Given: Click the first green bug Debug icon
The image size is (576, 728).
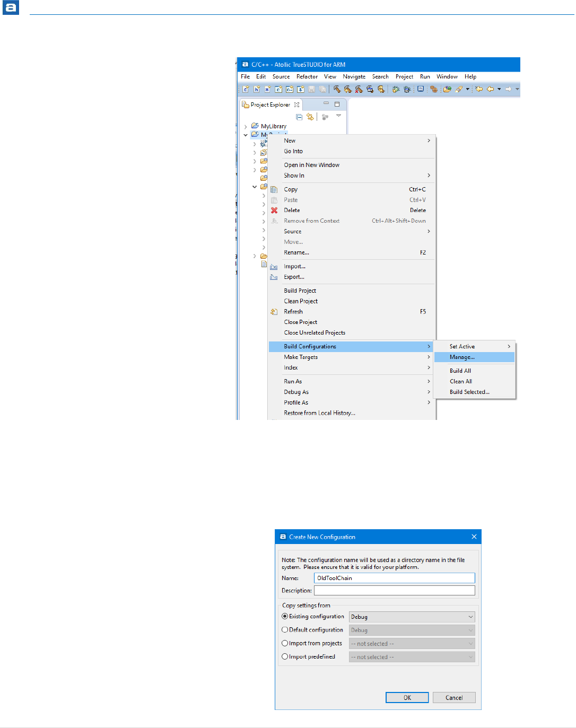Looking at the screenshot, I should (x=396, y=89).
